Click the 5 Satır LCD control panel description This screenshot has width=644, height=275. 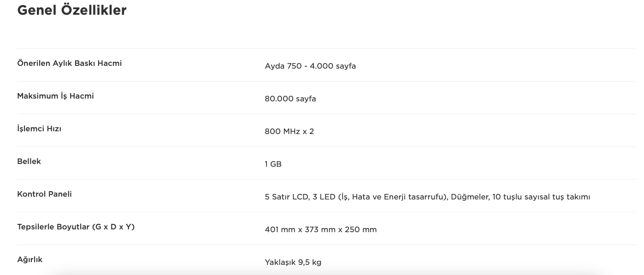point(427,197)
